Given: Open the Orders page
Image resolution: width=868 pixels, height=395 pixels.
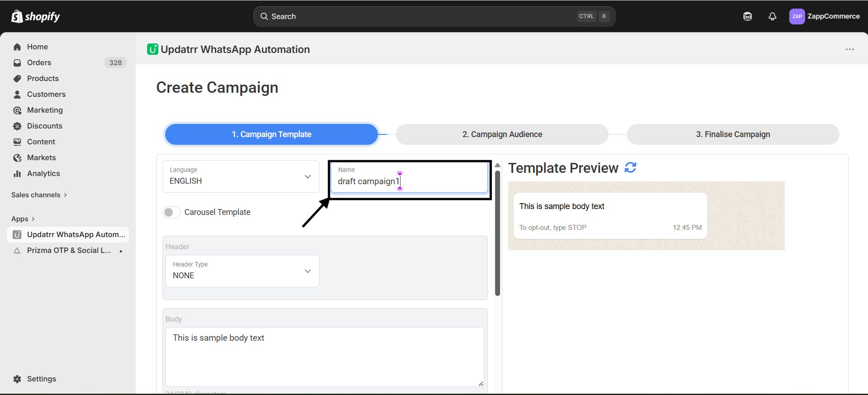Looking at the screenshot, I should pos(39,62).
